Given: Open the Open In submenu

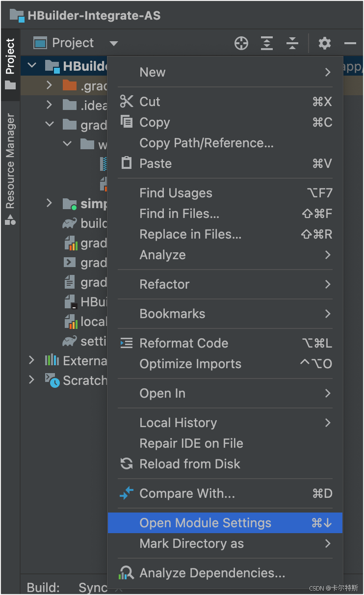Looking at the screenshot, I should [x=225, y=393].
